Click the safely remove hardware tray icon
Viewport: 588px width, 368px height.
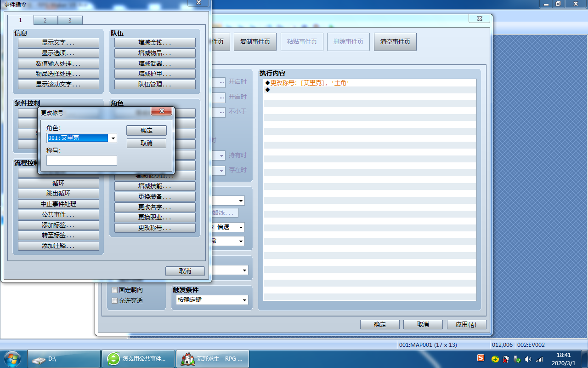click(517, 359)
